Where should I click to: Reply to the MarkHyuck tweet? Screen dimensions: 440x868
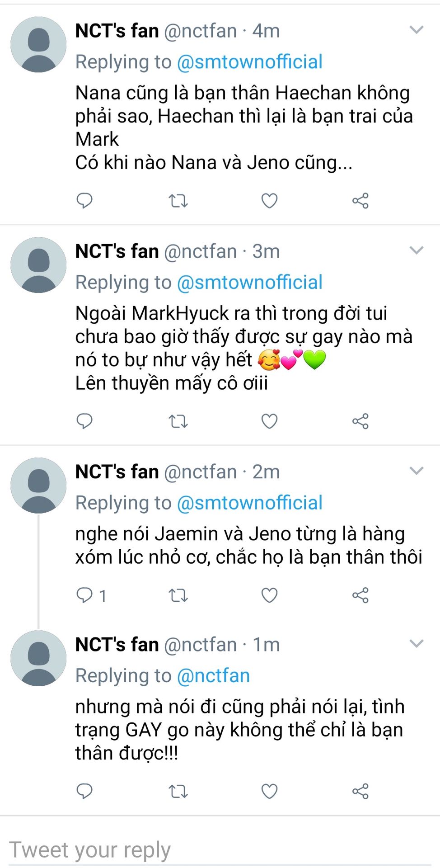click(84, 421)
